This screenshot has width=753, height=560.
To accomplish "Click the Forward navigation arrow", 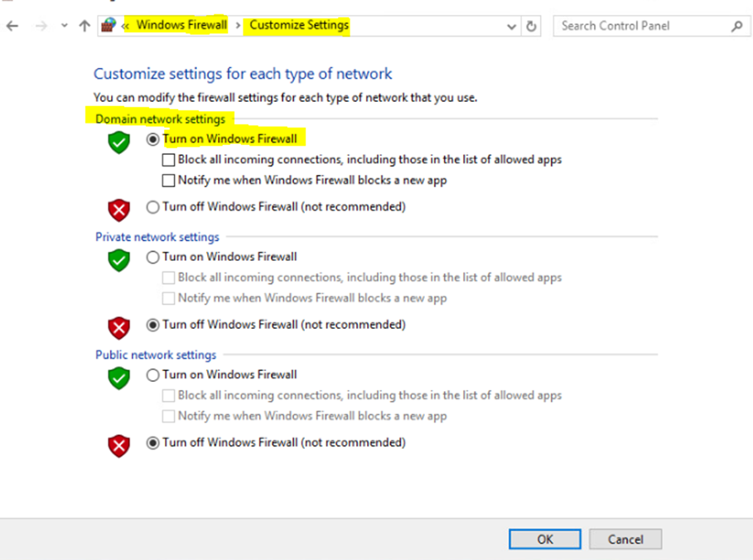I will (41, 26).
